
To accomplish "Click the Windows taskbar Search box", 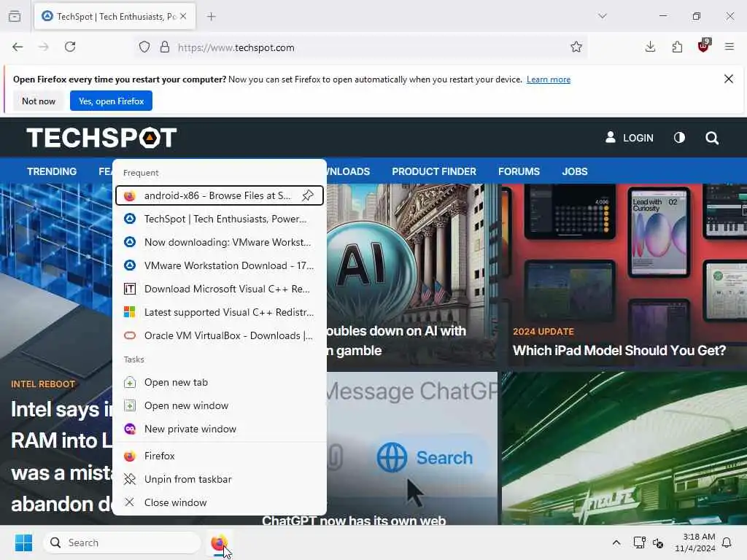I will [122, 542].
